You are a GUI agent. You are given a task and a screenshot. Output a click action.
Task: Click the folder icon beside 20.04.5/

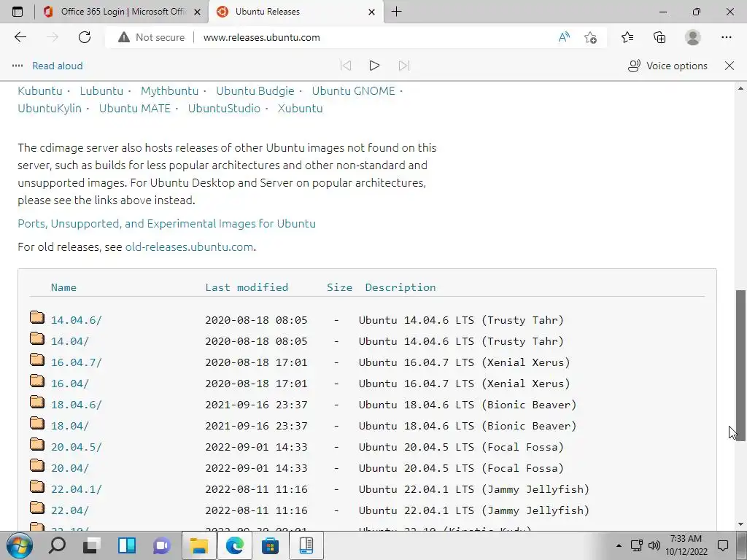[x=37, y=444]
